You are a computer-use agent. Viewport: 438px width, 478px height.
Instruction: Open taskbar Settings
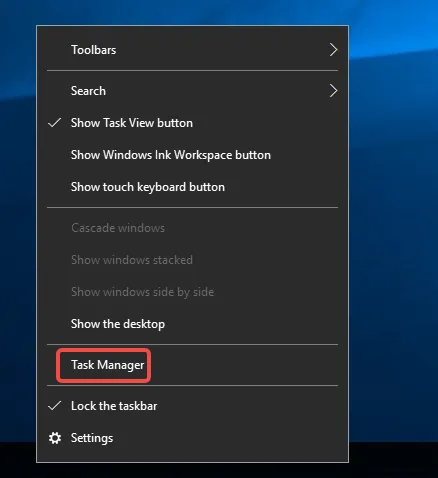click(x=192, y=438)
